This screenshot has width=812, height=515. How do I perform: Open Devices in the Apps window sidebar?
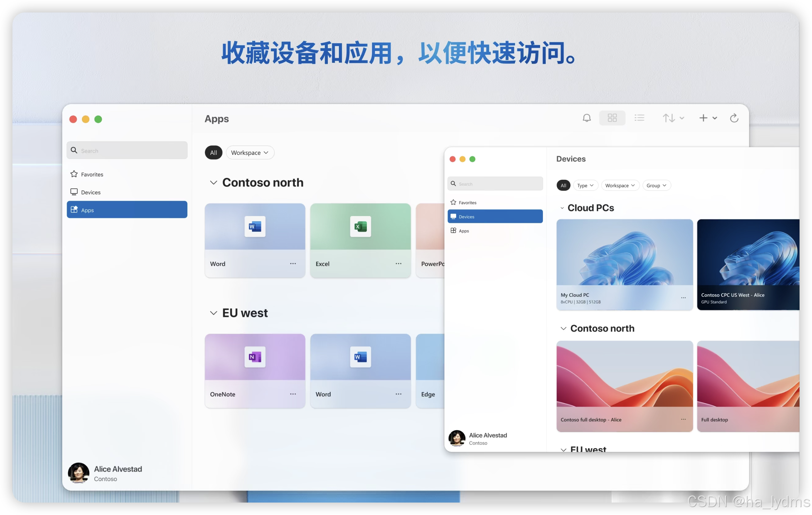click(x=91, y=193)
